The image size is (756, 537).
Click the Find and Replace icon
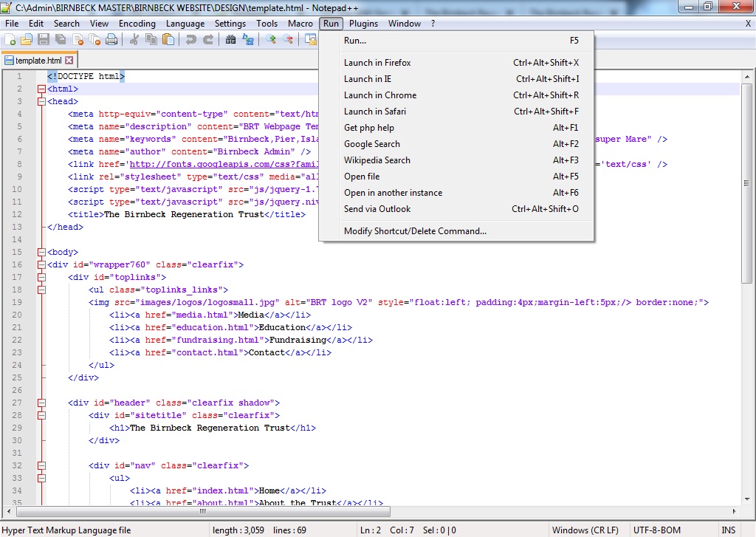tap(247, 40)
